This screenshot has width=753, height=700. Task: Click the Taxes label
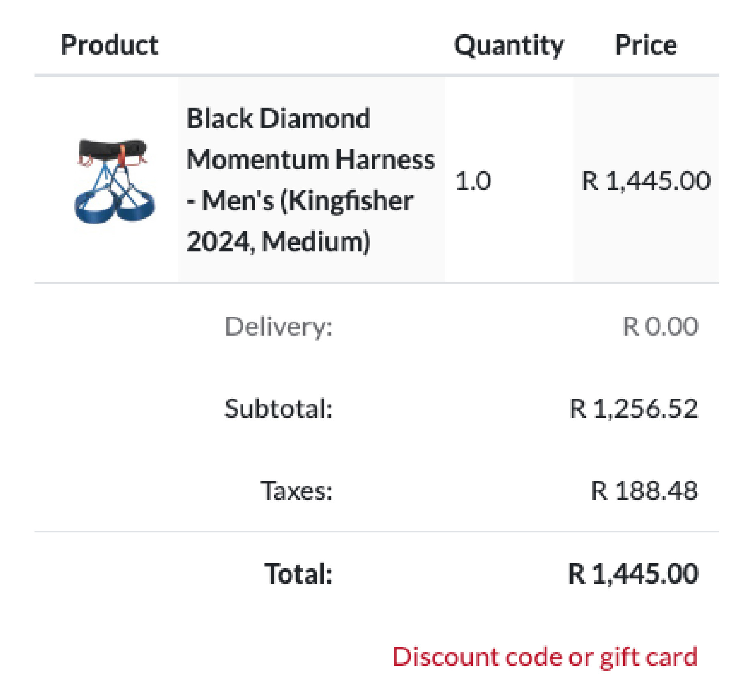click(296, 490)
